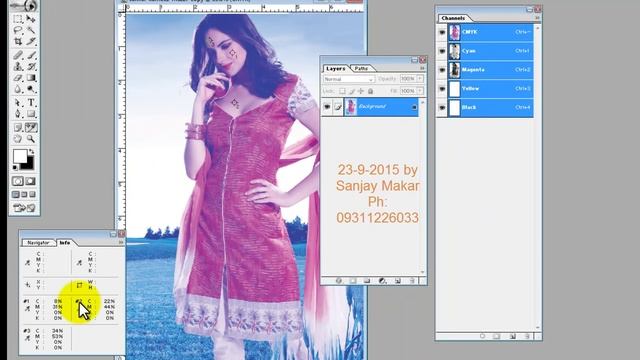
Task: Toggle visibility of the Magenta channel
Action: click(x=442, y=70)
